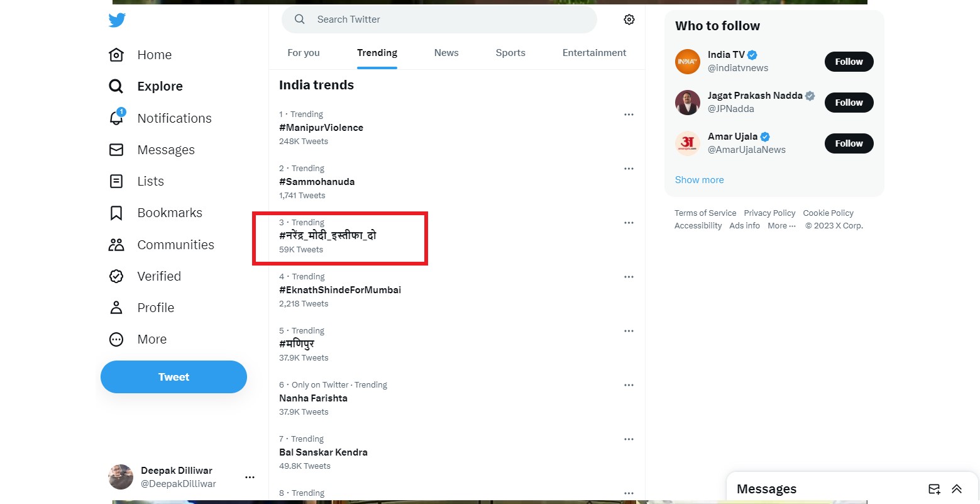This screenshot has height=504, width=980.
Task: Open the Bookmarks icon in sidebar
Action: pos(116,213)
